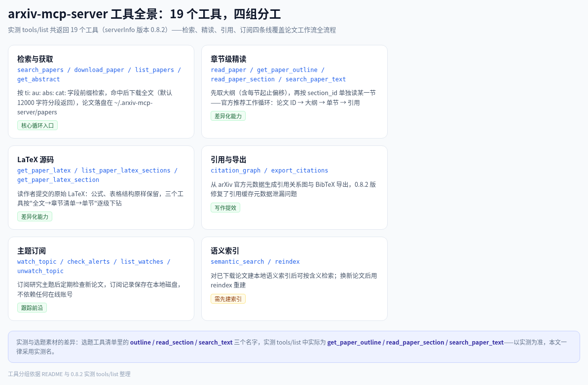Click the watch_topic / check_alerts tool list
The image size is (588, 385).
click(94, 266)
